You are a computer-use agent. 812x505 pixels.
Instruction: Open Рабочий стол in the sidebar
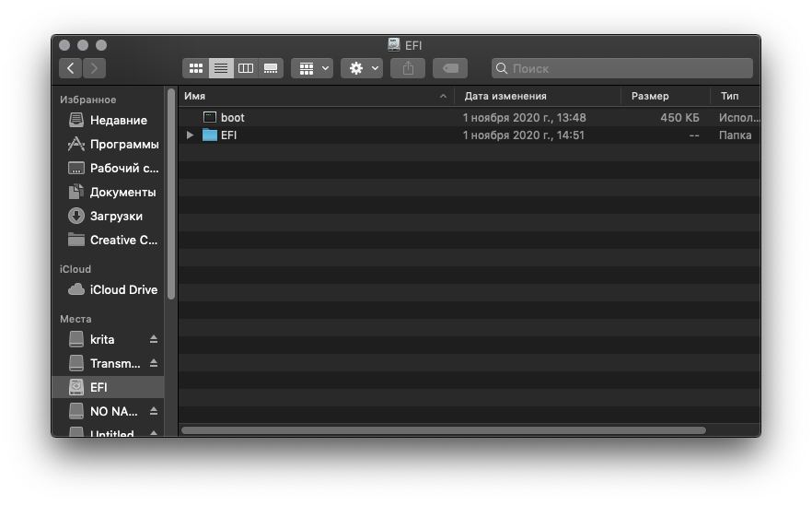click(109, 168)
